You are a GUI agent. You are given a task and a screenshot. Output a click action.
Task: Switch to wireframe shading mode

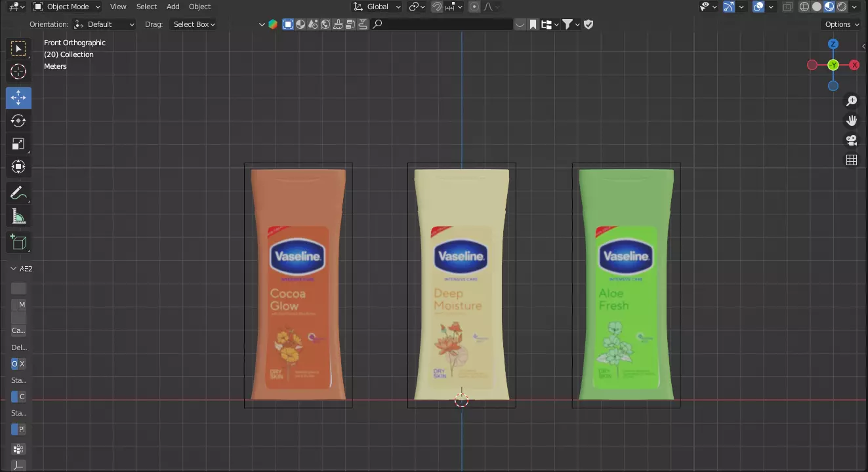[804, 7]
